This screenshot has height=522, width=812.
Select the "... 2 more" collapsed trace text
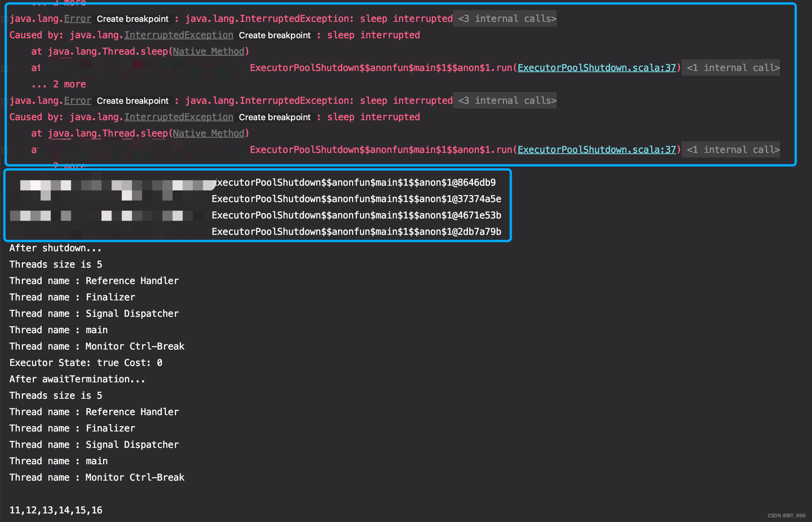59,84
